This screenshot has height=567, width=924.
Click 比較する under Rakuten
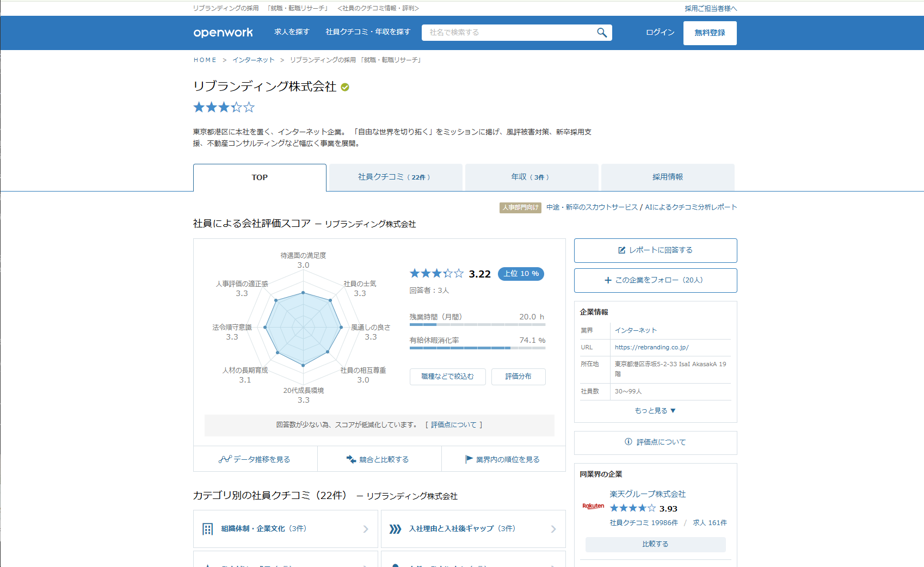(655, 544)
